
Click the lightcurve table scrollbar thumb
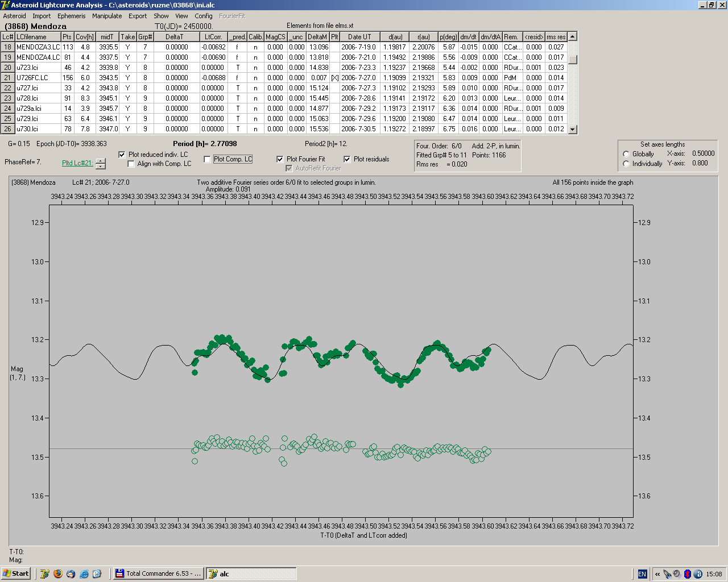[x=573, y=60]
